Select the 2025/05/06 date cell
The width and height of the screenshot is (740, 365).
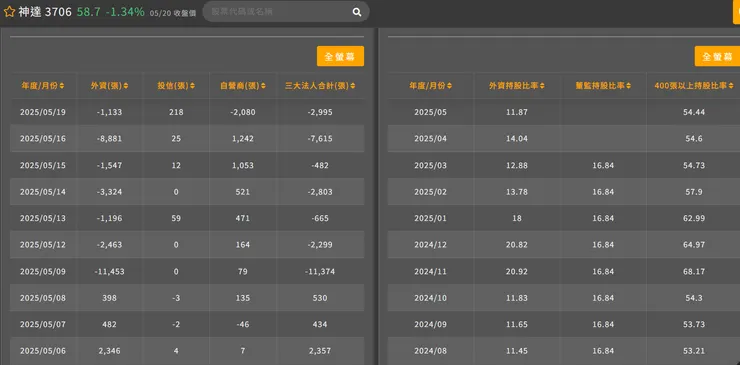point(43,351)
